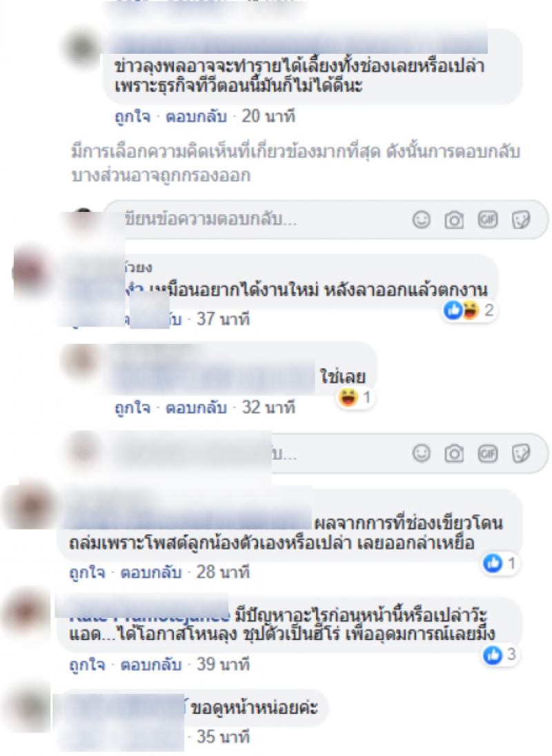552x756 pixels.
Task: Open emoji picker in upper reply box
Action: pos(422,220)
